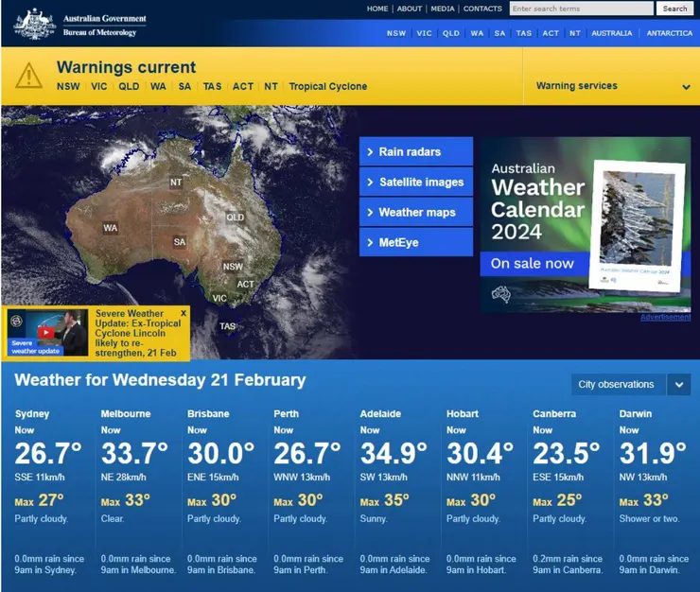The height and width of the screenshot is (592, 700).
Task: Open AUSTRALIA in the top navigation
Action: coord(612,33)
